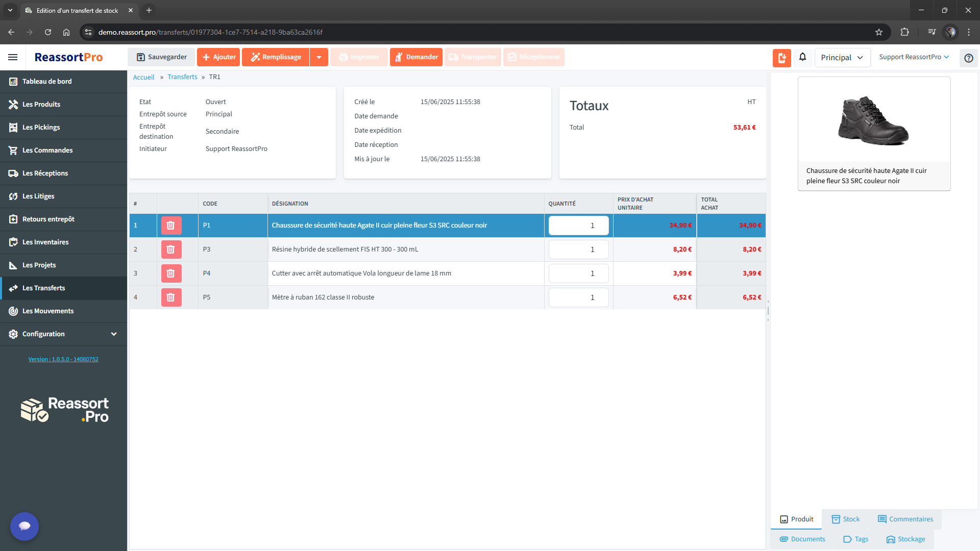This screenshot has height=551, width=980.
Task: Open Les Projets in sidebar
Action: tap(63, 265)
